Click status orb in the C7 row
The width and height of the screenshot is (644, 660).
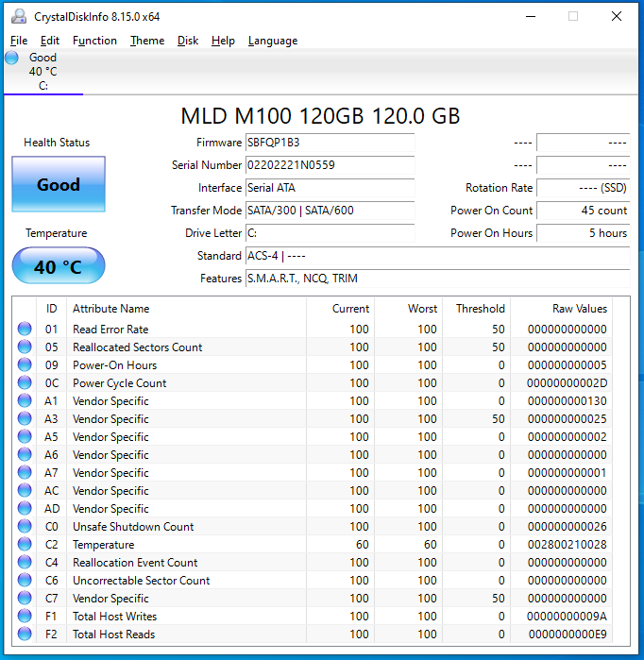click(25, 598)
